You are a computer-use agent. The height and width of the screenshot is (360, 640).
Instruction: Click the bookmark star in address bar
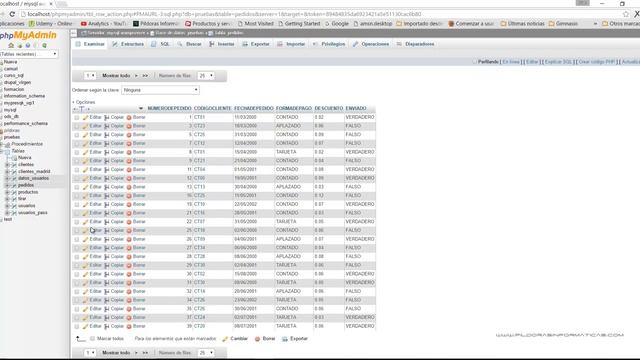coord(626,14)
